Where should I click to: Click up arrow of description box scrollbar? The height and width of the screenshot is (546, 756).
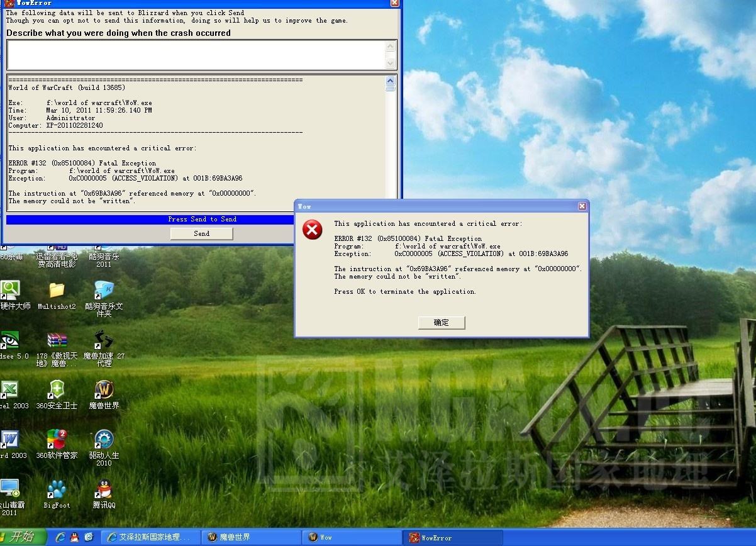(x=391, y=46)
